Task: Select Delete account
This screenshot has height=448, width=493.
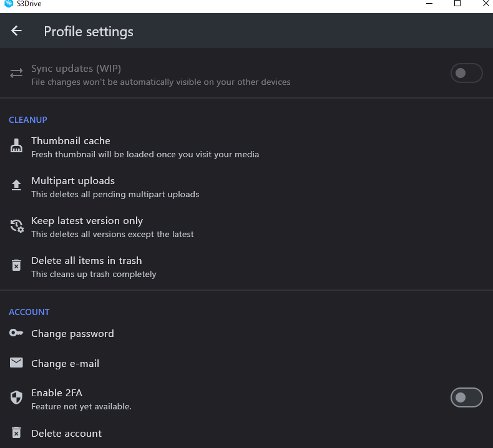Action: click(246, 433)
